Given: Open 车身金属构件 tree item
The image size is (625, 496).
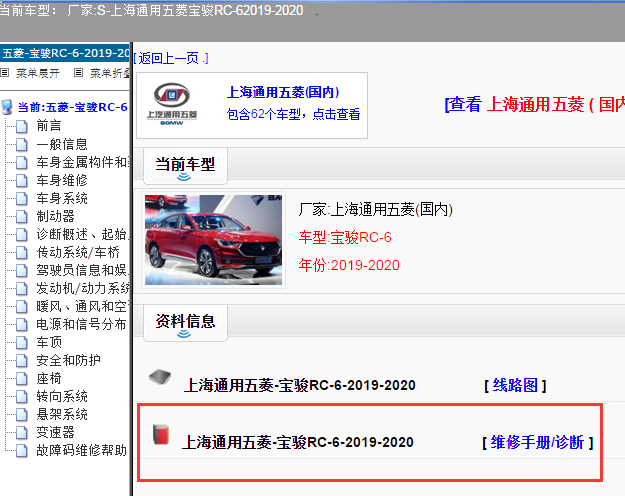Looking at the screenshot, I should pos(82,162).
